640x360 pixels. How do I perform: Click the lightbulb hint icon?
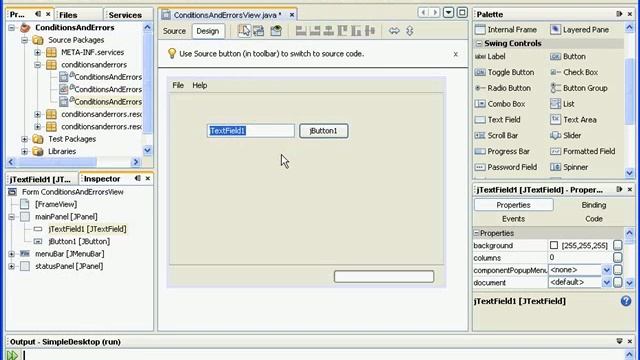coord(172,53)
